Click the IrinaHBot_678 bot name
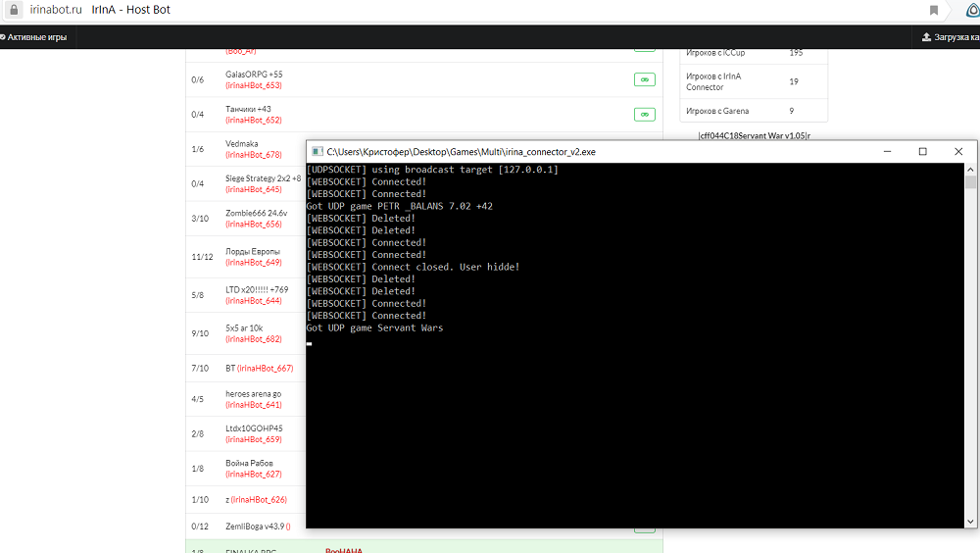This screenshot has width=980, height=553. pyautogui.click(x=254, y=155)
